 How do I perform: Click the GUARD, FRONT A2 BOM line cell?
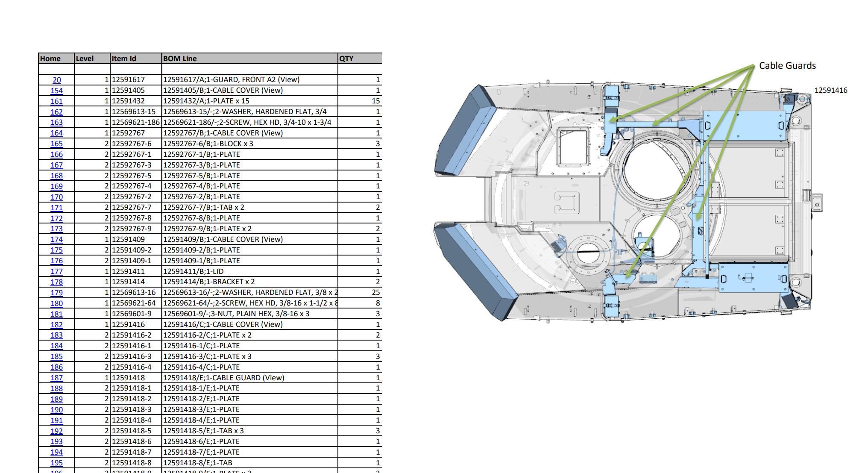click(x=231, y=79)
